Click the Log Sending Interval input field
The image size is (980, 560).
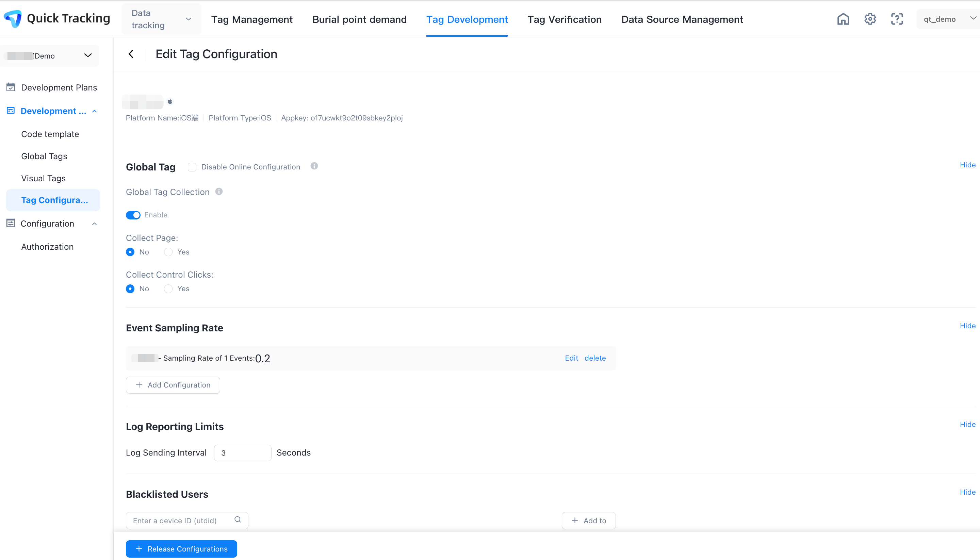(242, 453)
